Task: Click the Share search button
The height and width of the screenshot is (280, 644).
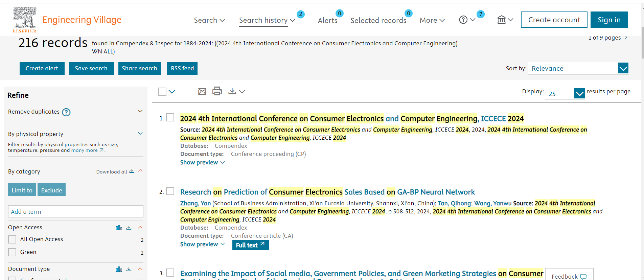Action: (x=139, y=68)
